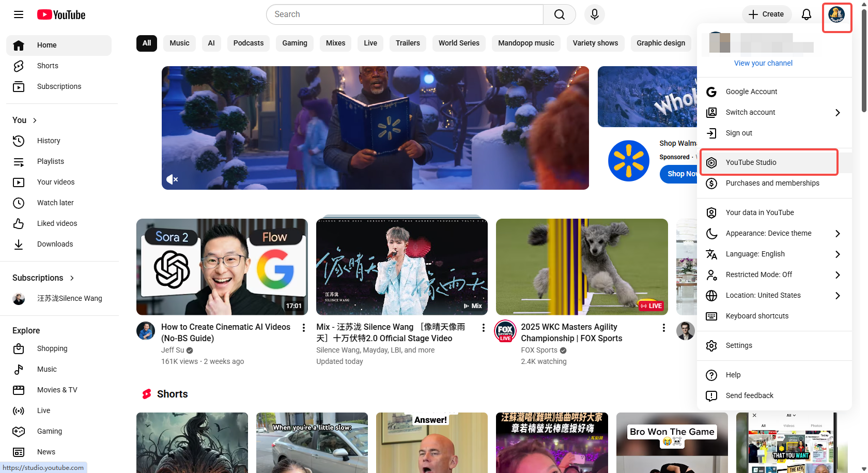Open the hamburger navigation menu
The width and height of the screenshot is (868, 473).
pos(19,14)
